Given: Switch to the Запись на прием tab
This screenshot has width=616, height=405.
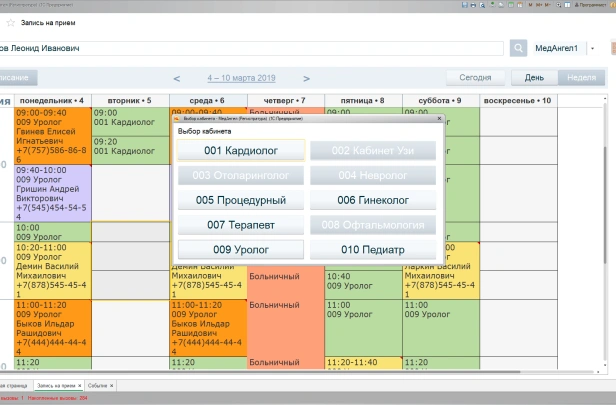Looking at the screenshot, I should pos(56,385).
